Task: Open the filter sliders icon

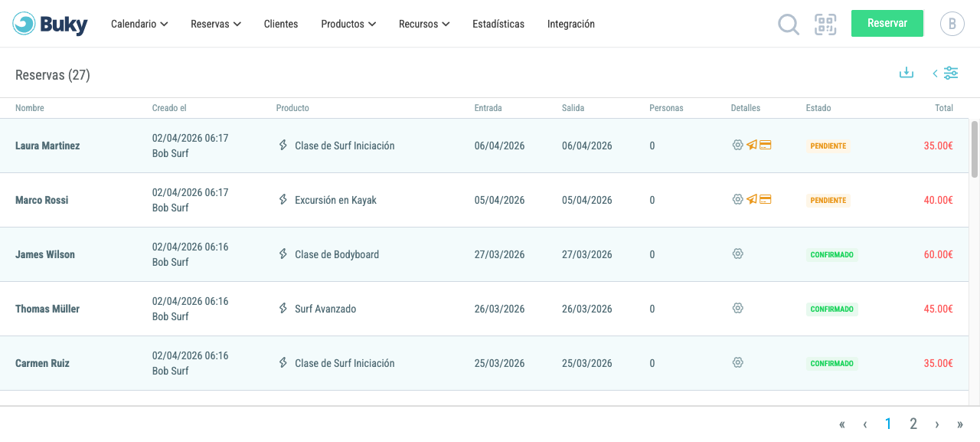Action: click(x=951, y=73)
